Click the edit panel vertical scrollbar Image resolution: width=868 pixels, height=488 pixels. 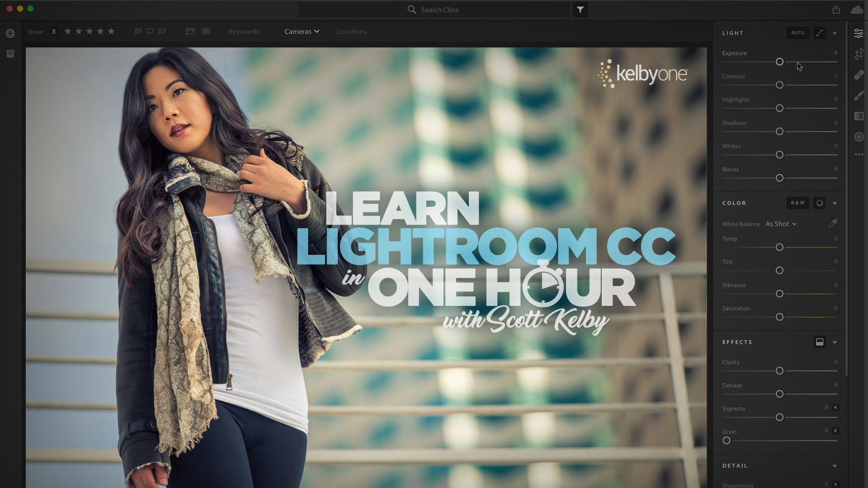(846, 199)
